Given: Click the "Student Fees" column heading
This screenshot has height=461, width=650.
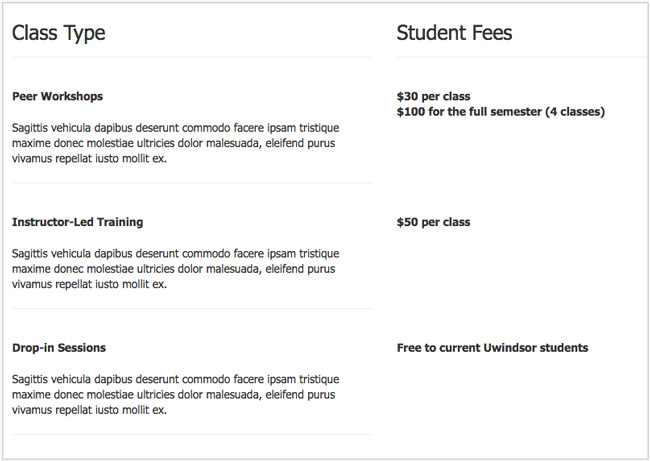Looking at the screenshot, I should tap(454, 33).
